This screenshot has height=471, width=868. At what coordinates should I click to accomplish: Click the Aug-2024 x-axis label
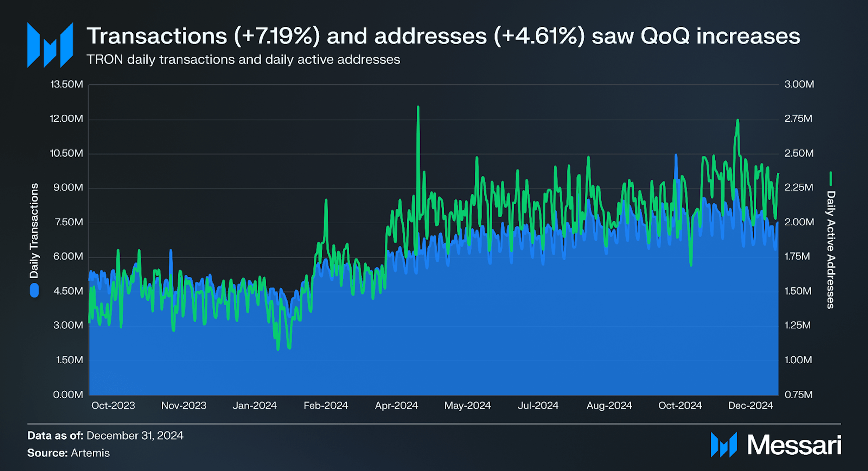[609, 405]
